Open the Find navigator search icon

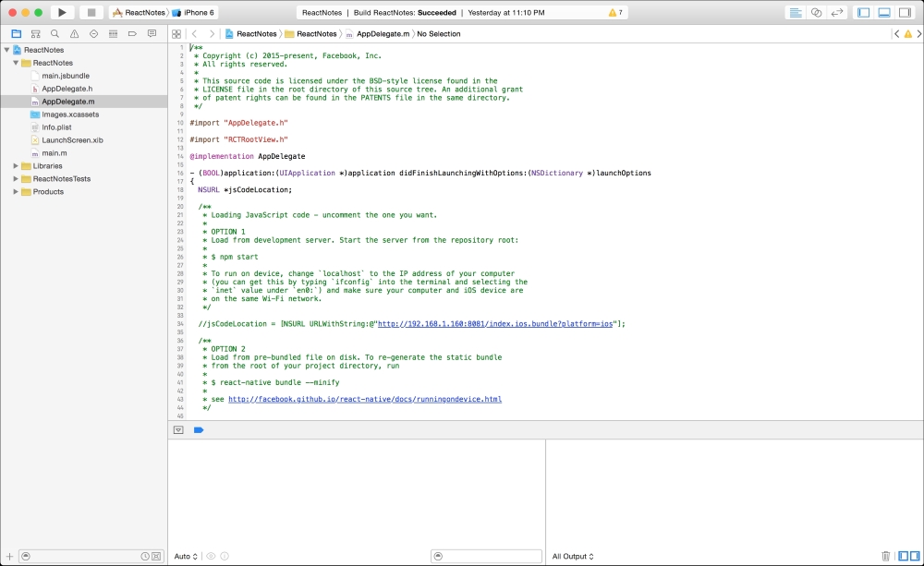pyautogui.click(x=55, y=34)
